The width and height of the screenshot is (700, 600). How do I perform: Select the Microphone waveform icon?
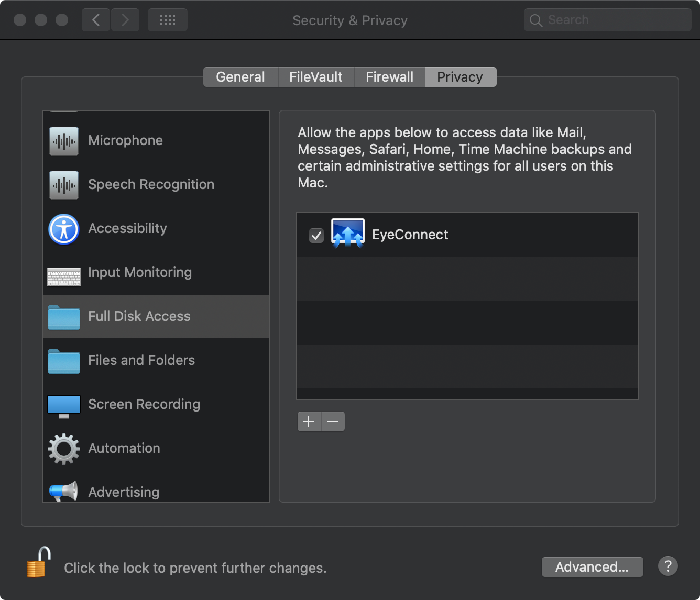64,141
